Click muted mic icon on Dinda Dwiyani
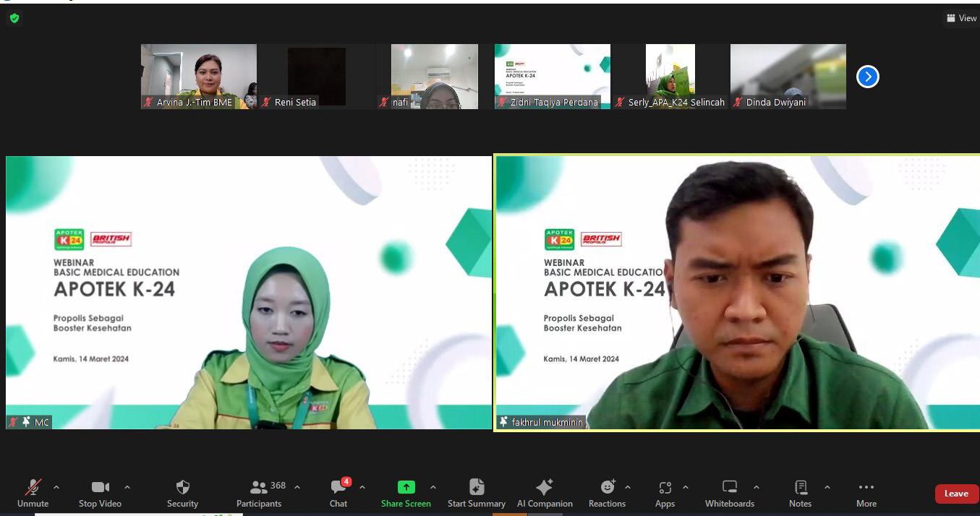Image resolution: width=980 pixels, height=516 pixels. pyautogui.click(x=738, y=103)
